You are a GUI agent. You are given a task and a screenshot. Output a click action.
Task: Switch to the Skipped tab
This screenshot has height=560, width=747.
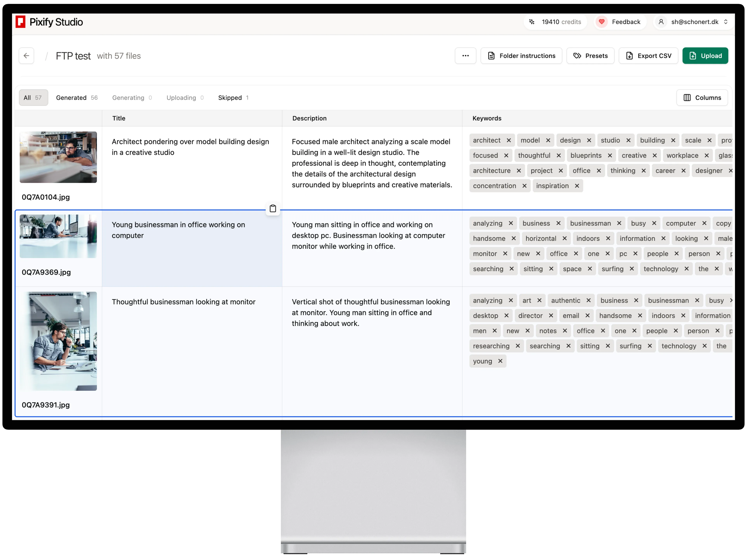pyautogui.click(x=233, y=98)
